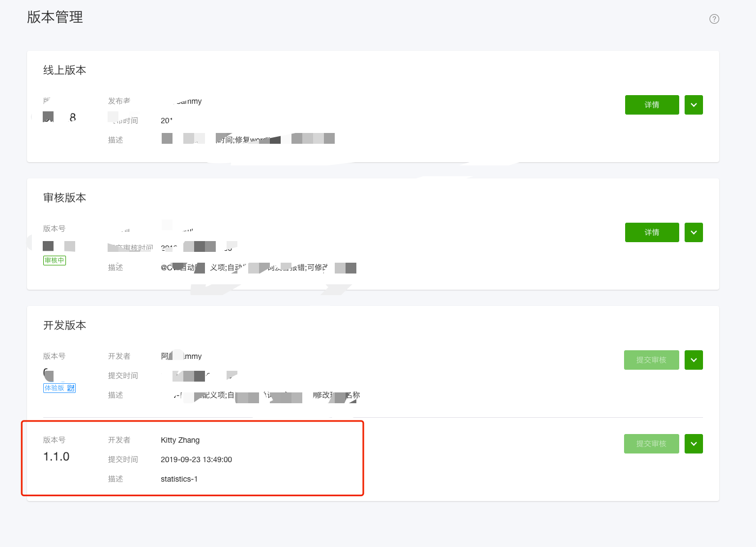Screen dimensions: 756x547
Task: Click the 版本管理 page title
Action: [55, 17]
